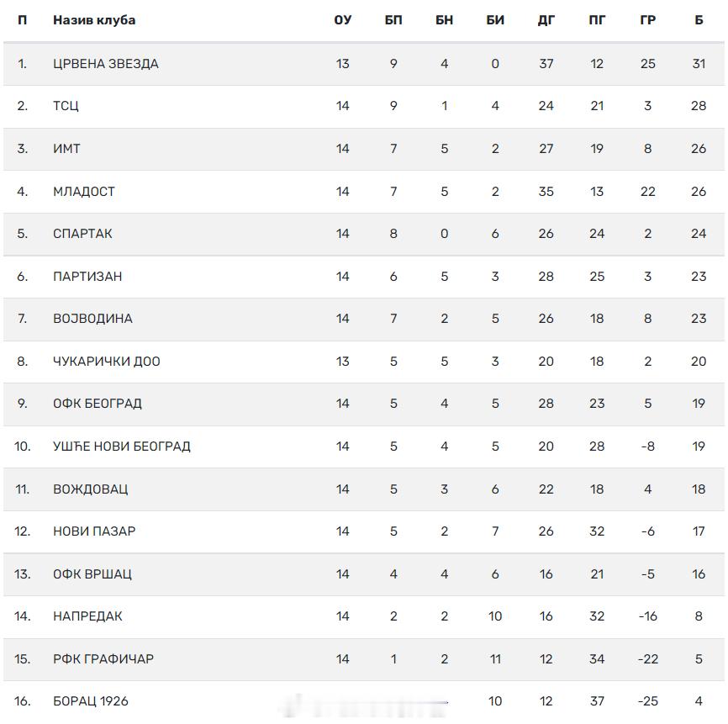Viewport: 728px width, 724px height.
Task: Click the ОФК ВРШАЦ team name
Action: click(92, 574)
